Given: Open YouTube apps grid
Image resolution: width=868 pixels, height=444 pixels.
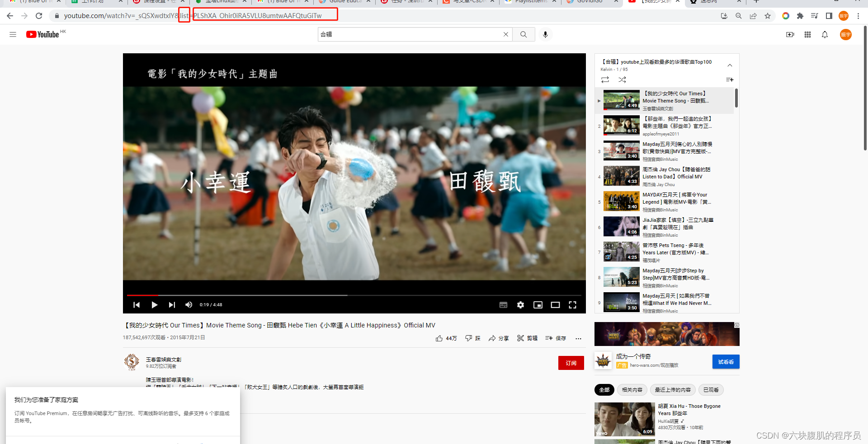Looking at the screenshot, I should coord(808,34).
